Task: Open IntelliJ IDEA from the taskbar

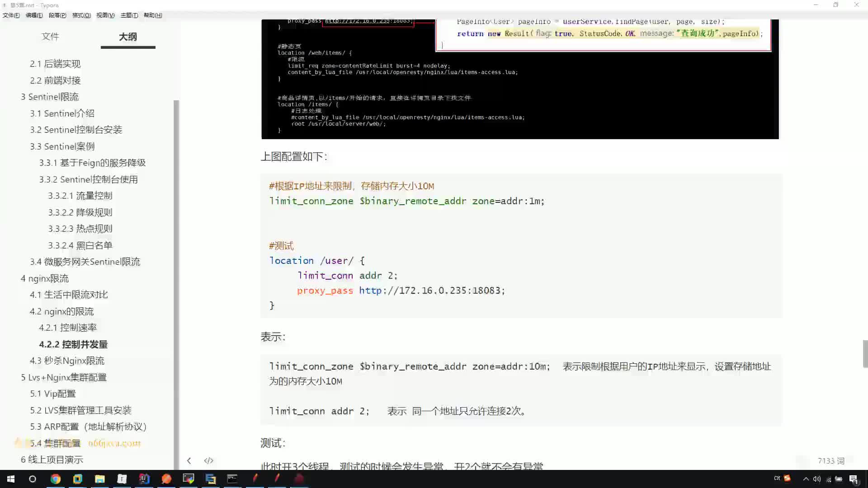Action: pos(144,479)
